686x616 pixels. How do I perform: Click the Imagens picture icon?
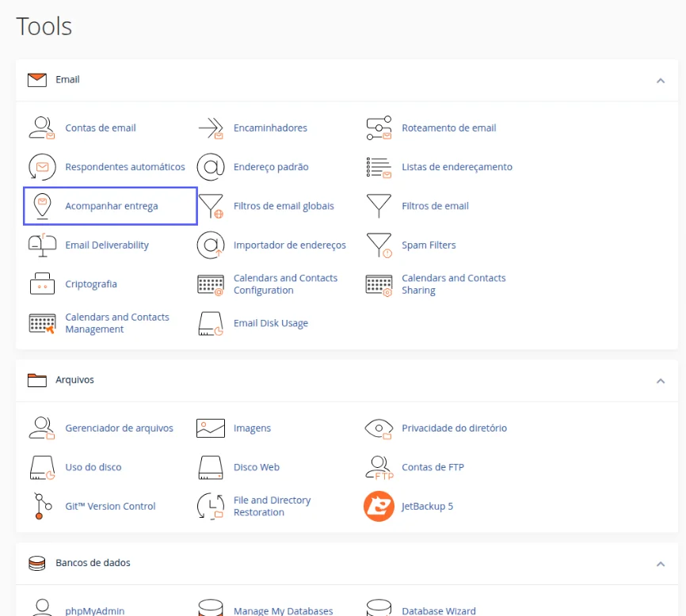[x=211, y=428]
